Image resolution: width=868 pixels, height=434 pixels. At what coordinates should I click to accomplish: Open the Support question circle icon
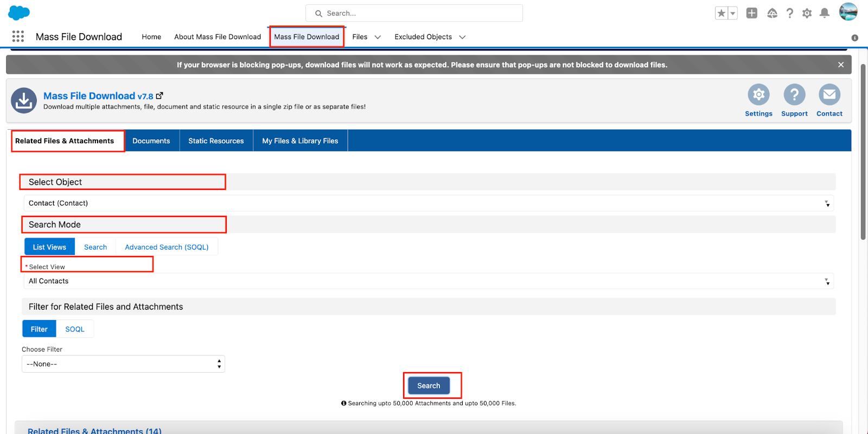[794, 94]
